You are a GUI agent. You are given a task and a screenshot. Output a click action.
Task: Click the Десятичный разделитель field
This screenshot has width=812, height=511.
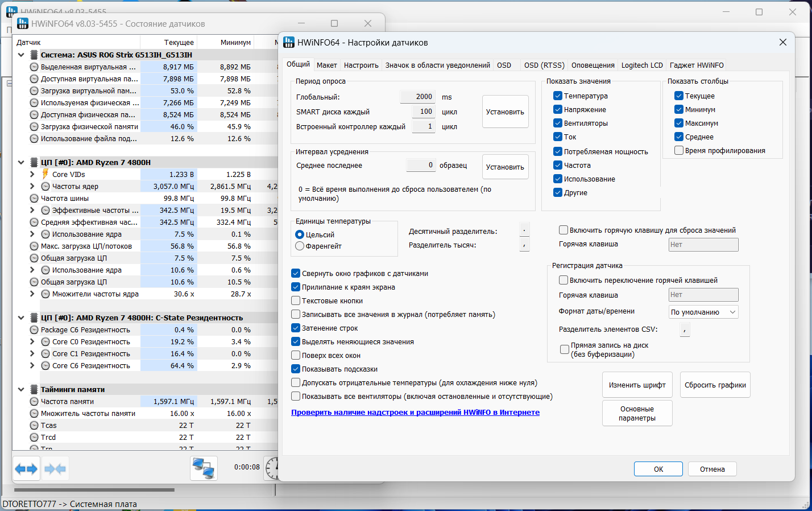524,230
